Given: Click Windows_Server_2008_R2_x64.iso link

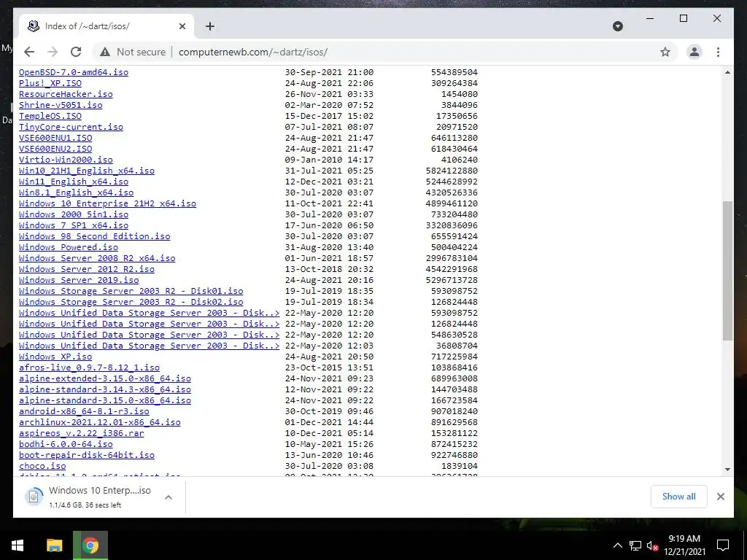Looking at the screenshot, I should click(97, 259).
